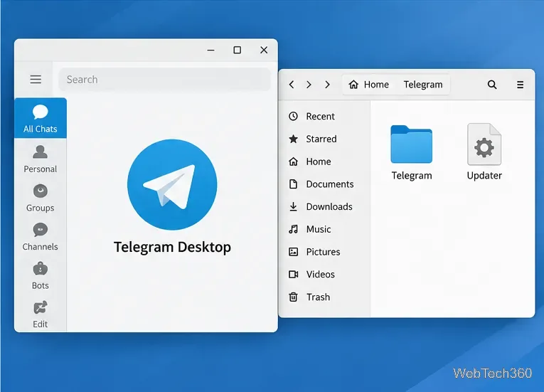Open Recent in file manager sidebar
This screenshot has height=392, width=544.
[312, 116]
